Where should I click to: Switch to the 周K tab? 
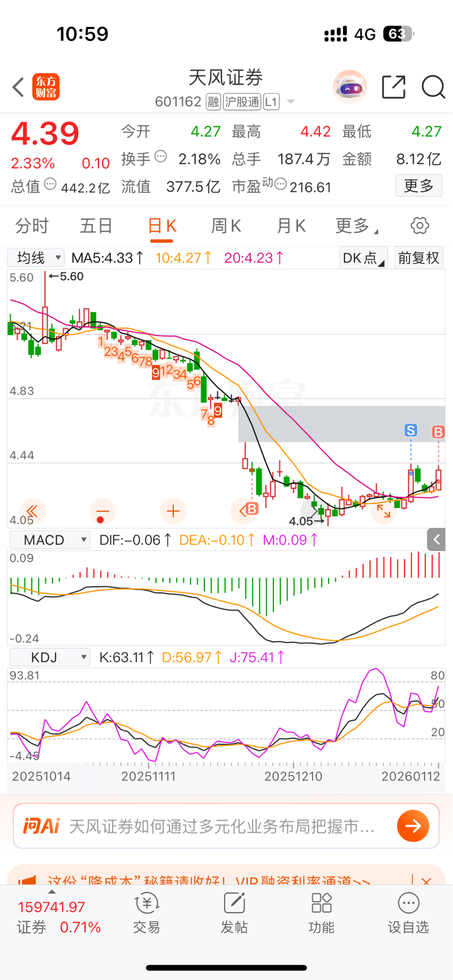point(226,225)
